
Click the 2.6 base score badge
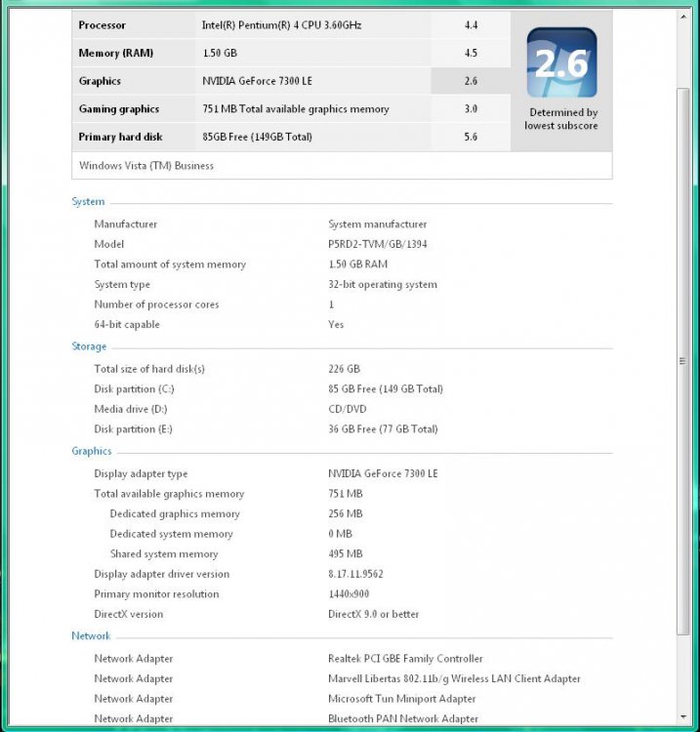(561, 62)
